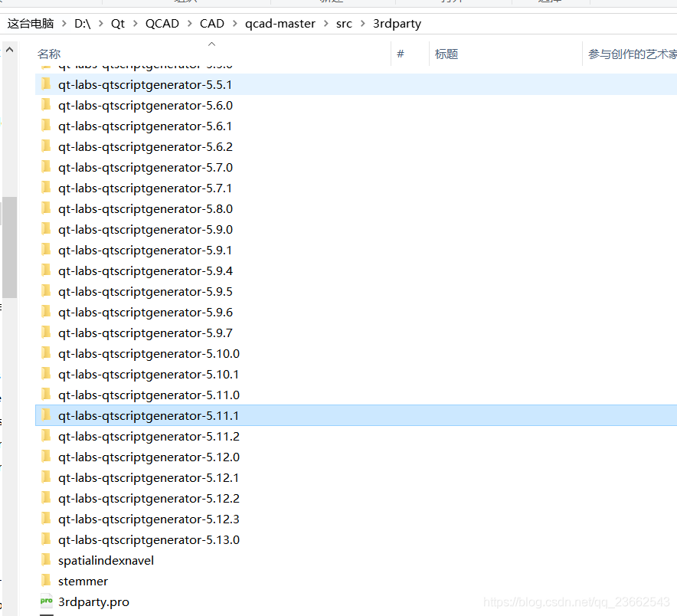Click folder icon of qt-labs-qtscriptgenerator-5.13.0

[46, 539]
